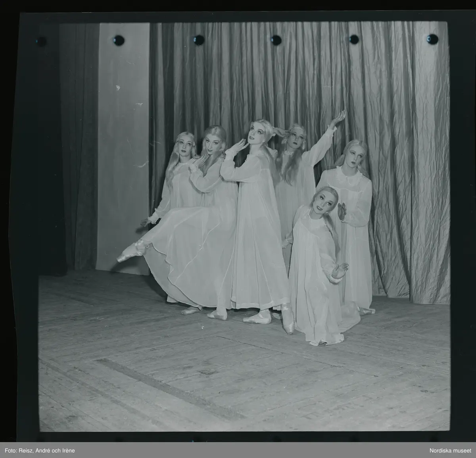Image resolution: width=476 pixels, height=458 pixels.
Task: Click the kneeling dancer's outstretched hand
Action: click(340, 271)
